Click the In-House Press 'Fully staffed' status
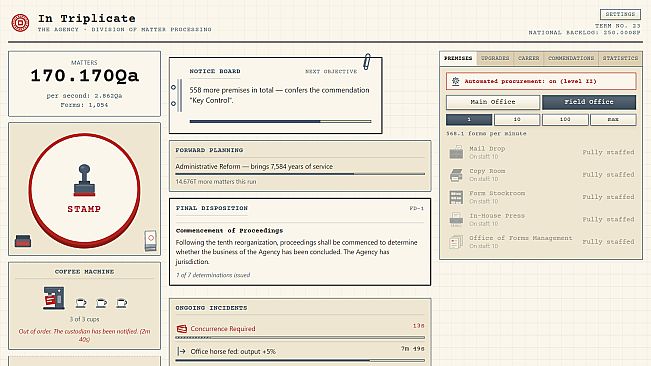Viewport: 651px width, 366px height. tap(608, 219)
